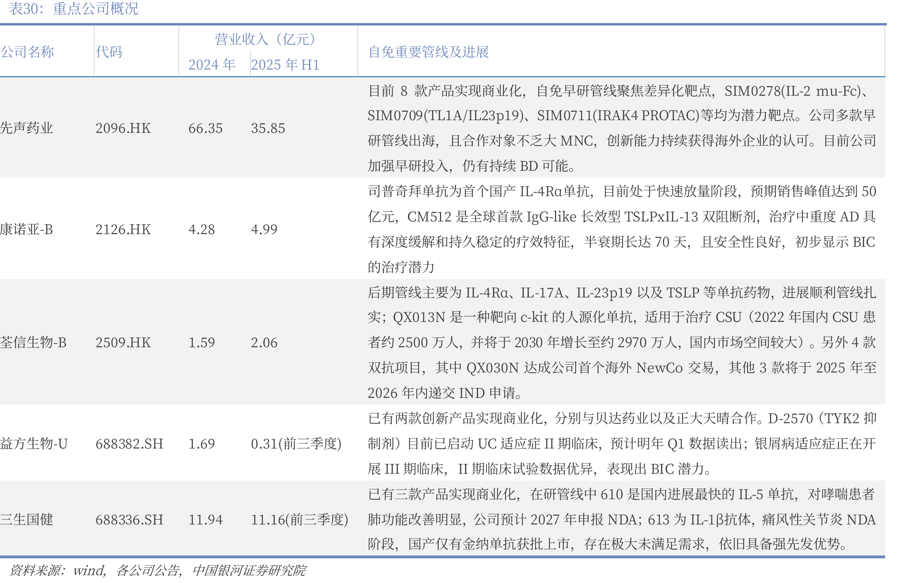Screen dimensions: 924x583
Task: Select company name 三生国健
Action: click(27, 519)
